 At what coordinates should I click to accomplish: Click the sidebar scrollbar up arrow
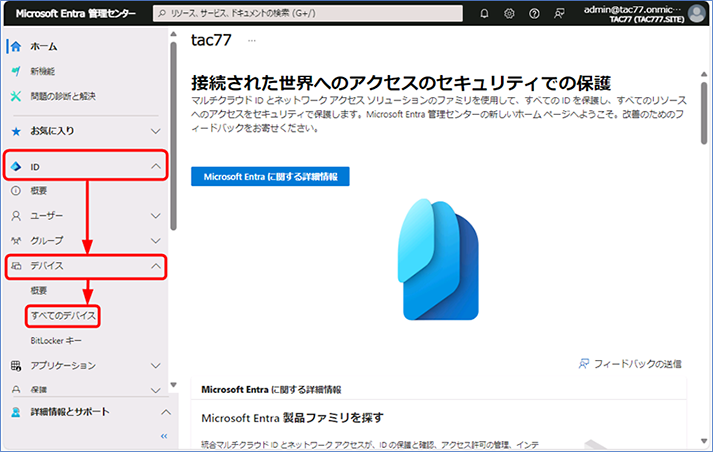click(x=173, y=34)
